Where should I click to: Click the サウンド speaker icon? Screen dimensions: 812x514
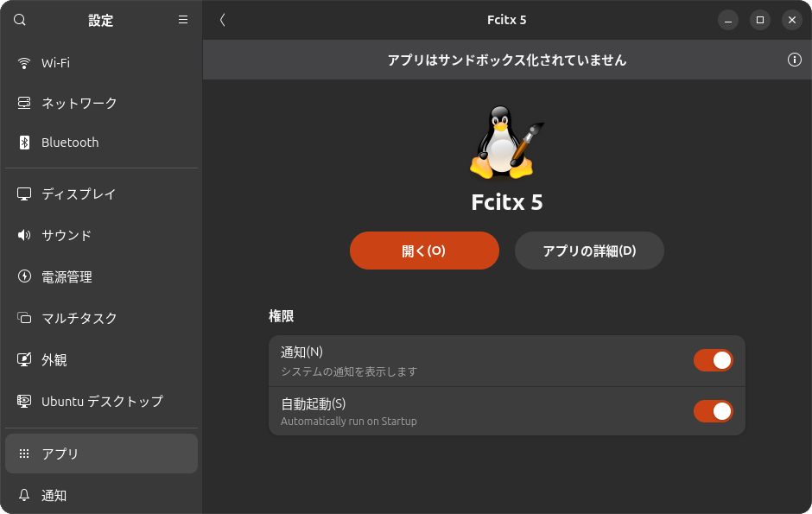coord(24,236)
